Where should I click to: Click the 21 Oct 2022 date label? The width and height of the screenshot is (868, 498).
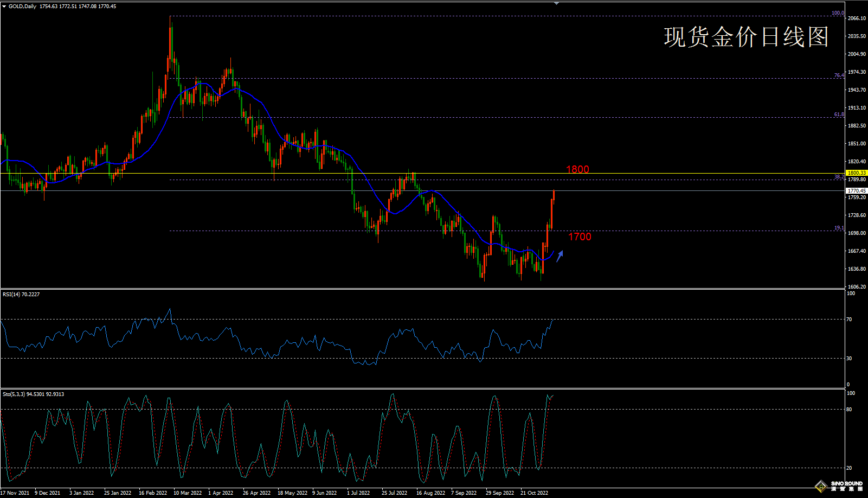pos(535,493)
